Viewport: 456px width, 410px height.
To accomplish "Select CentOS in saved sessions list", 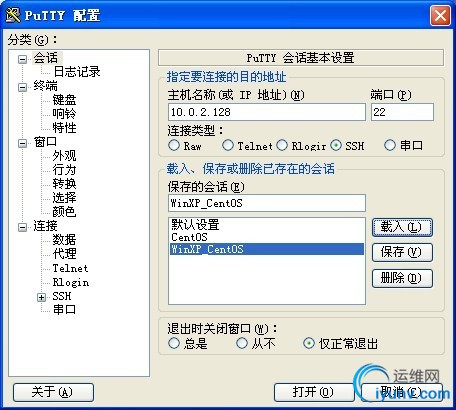I will click(x=267, y=237).
